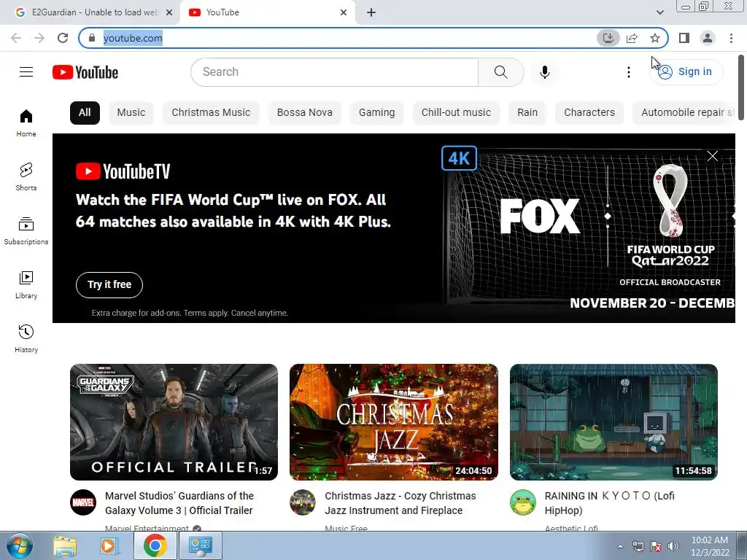Screen dimensions: 747x560
Task: Select the All filter chip
Action: pyautogui.click(x=85, y=113)
